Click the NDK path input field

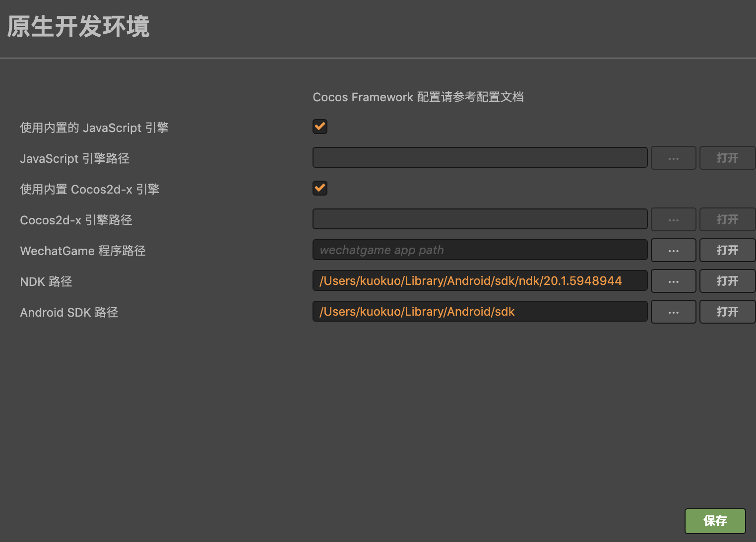(x=480, y=281)
